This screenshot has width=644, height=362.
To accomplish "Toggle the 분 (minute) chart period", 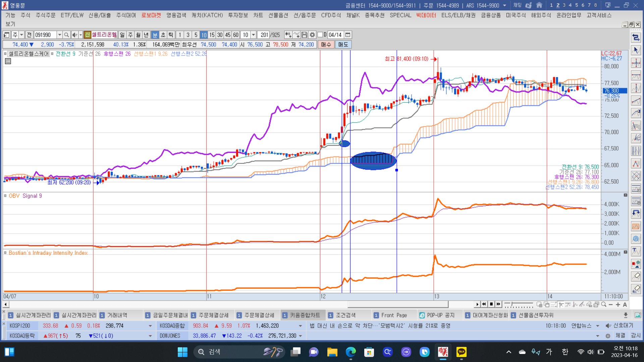I will pyautogui.click(x=155, y=35).
